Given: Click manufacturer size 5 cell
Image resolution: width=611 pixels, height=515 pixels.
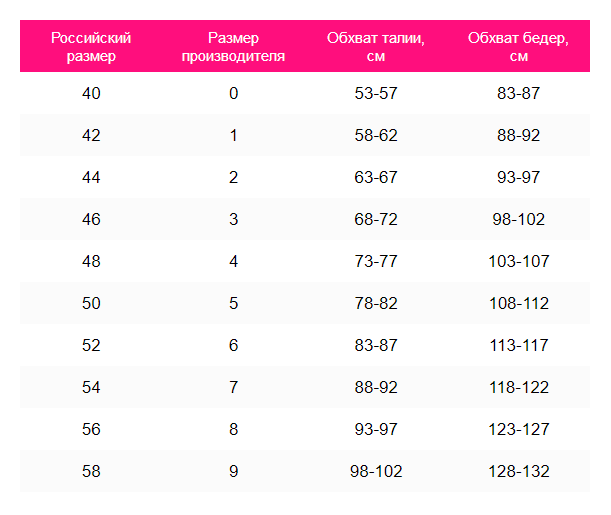Looking at the screenshot, I should click(233, 303).
